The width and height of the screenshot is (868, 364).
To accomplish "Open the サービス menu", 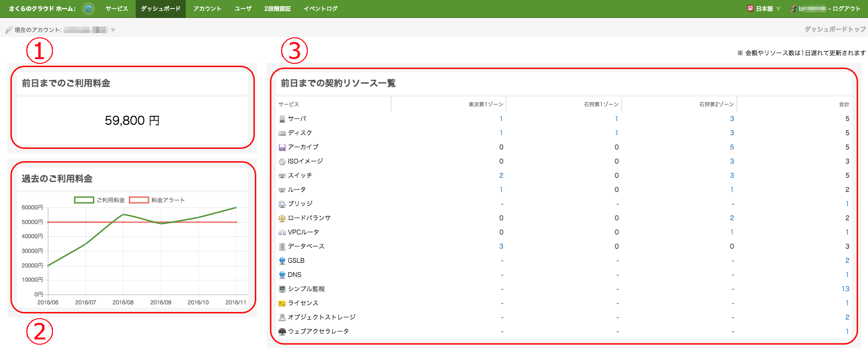I will [117, 9].
